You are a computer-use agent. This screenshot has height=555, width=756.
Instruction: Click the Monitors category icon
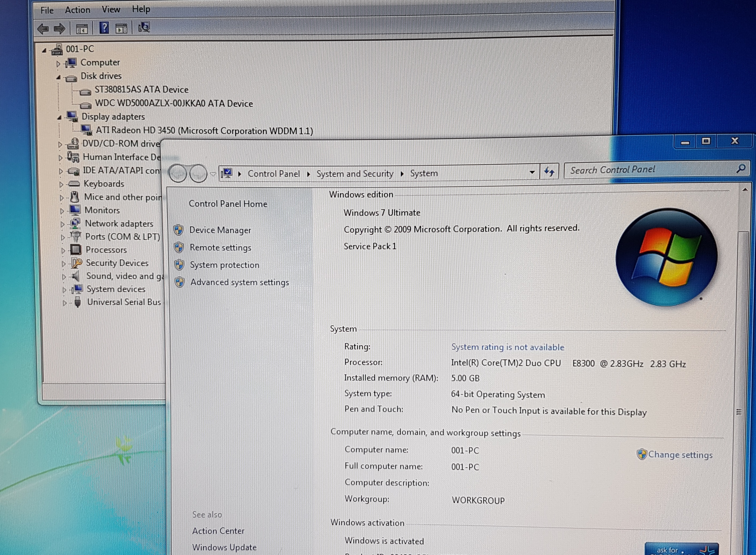point(75,210)
